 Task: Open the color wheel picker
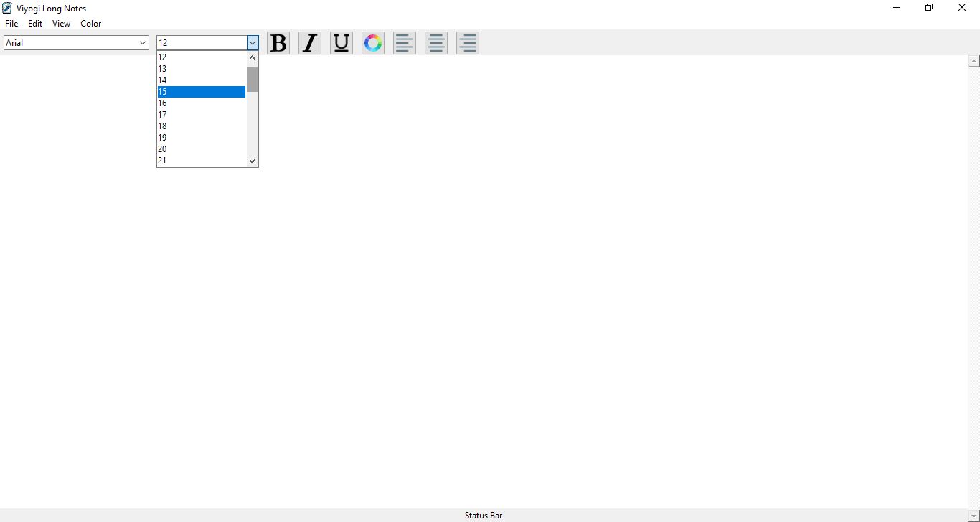[x=373, y=43]
